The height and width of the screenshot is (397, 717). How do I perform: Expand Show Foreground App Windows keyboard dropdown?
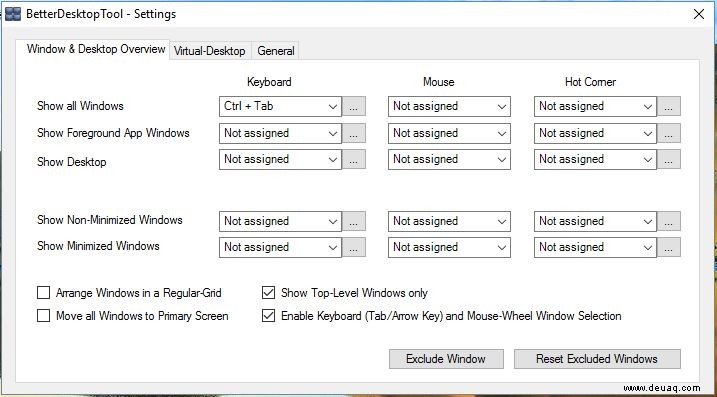coord(280,134)
